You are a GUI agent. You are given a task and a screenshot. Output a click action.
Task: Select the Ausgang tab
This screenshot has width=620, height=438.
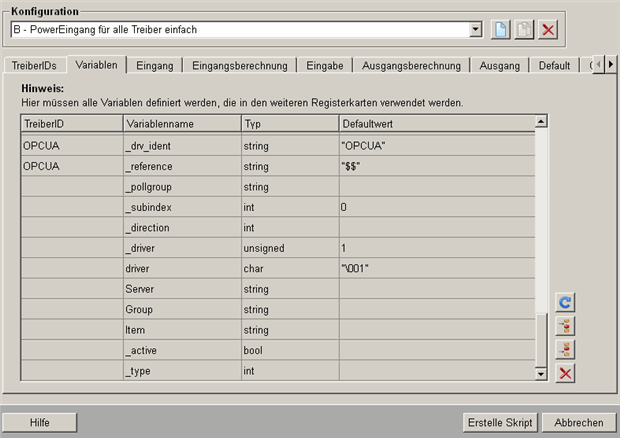tap(499, 66)
